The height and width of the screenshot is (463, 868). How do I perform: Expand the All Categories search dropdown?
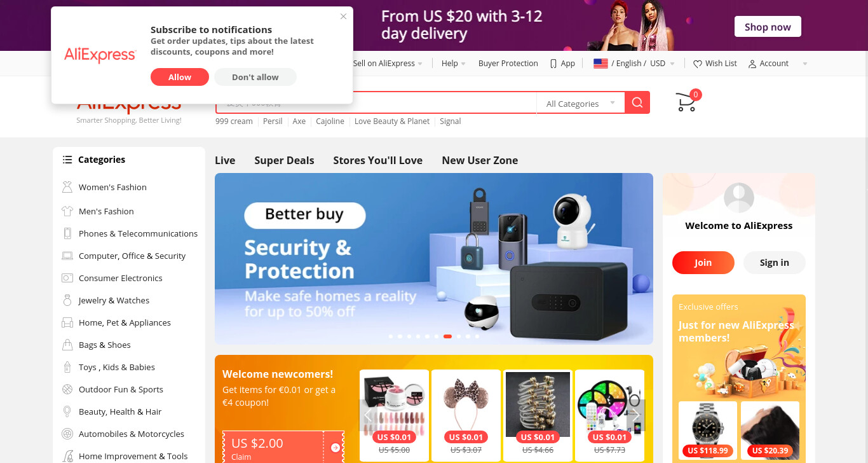[581, 103]
